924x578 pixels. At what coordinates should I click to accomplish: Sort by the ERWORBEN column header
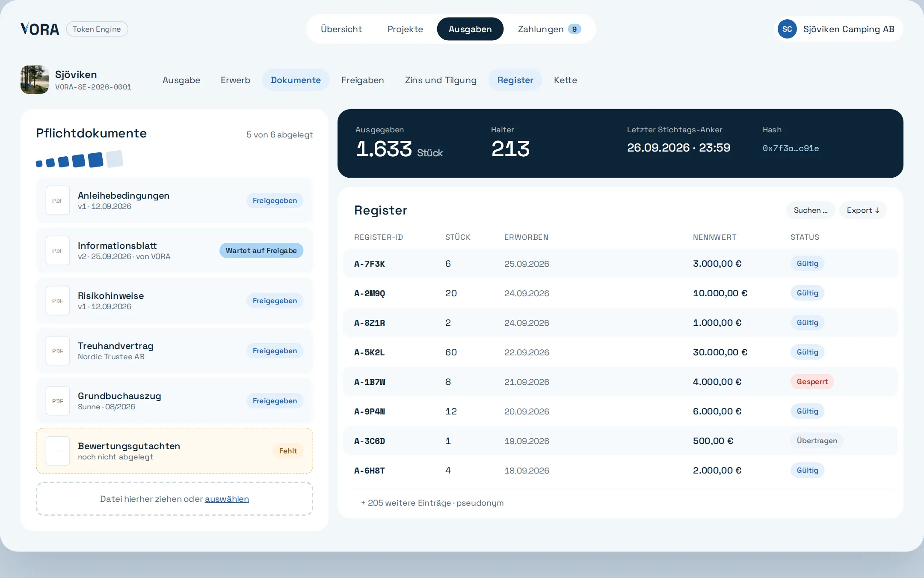click(526, 237)
